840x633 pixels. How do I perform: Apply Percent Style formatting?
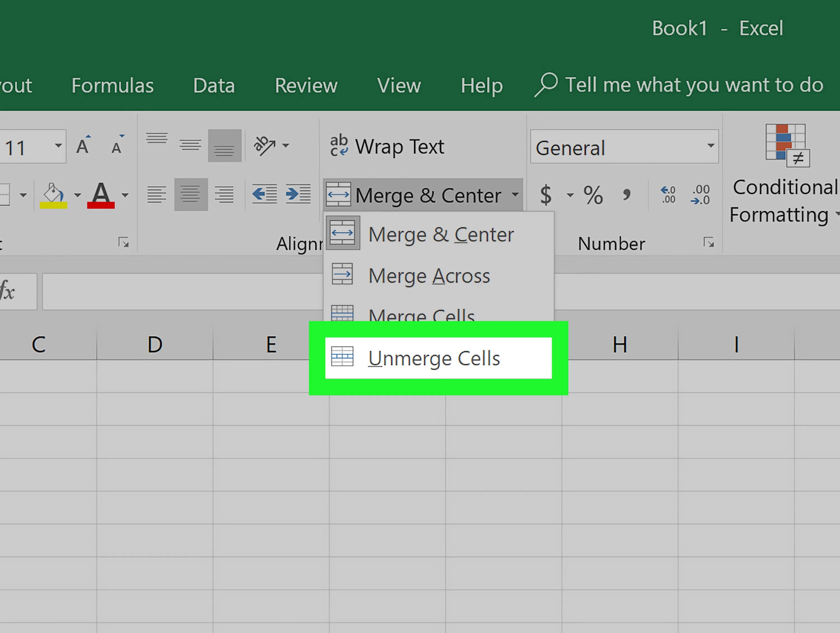click(x=593, y=195)
